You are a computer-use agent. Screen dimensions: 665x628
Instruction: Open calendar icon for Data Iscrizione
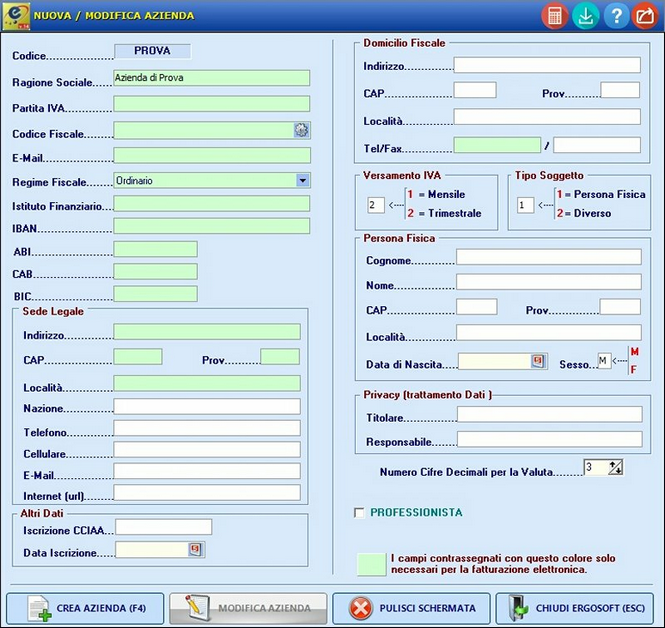(x=195, y=550)
